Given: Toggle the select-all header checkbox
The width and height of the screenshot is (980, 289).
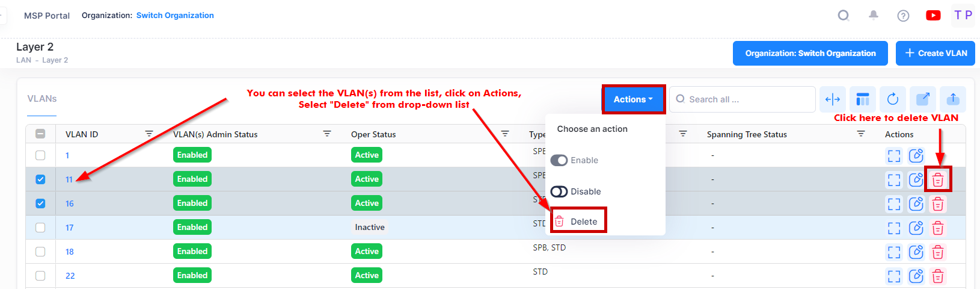Looking at the screenshot, I should pyautogui.click(x=40, y=134).
